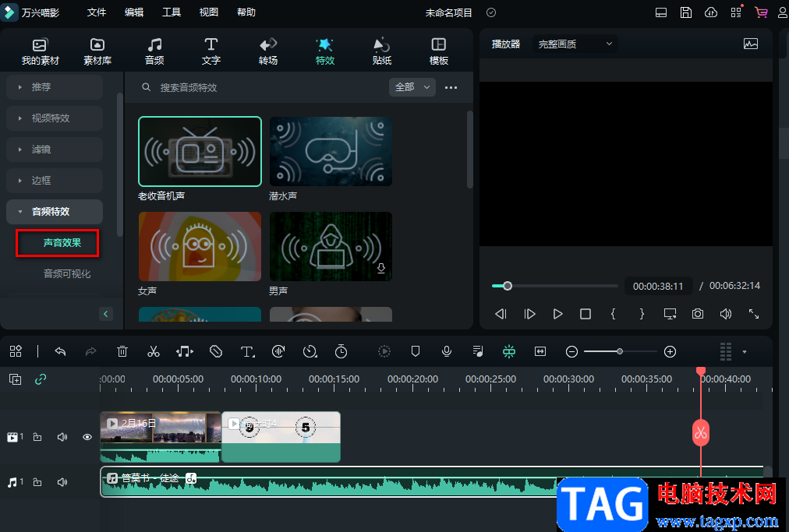Mute video track 1 speaker
Screen dimensions: 789x532
62,437
